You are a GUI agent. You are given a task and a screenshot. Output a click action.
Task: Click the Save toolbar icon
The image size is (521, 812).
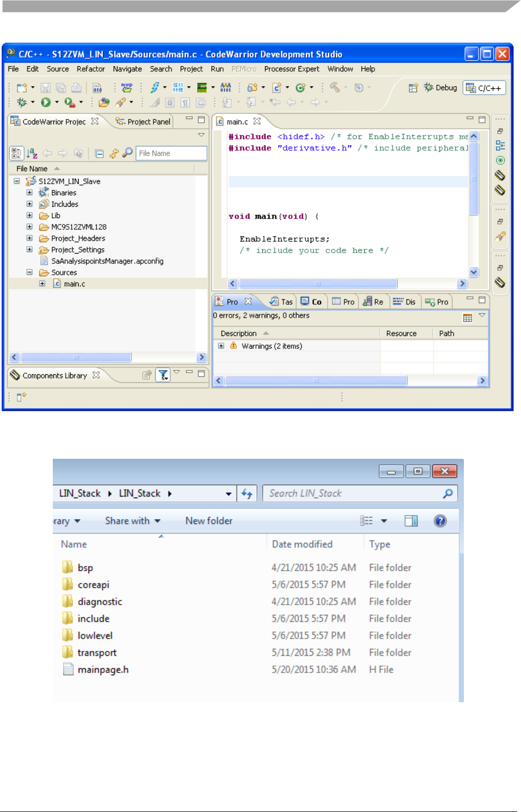[46, 88]
